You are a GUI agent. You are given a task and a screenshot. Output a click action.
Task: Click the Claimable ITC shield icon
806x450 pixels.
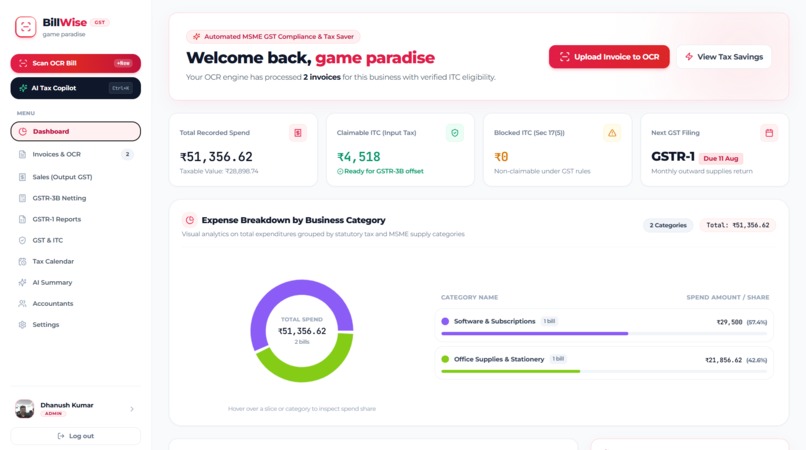455,133
